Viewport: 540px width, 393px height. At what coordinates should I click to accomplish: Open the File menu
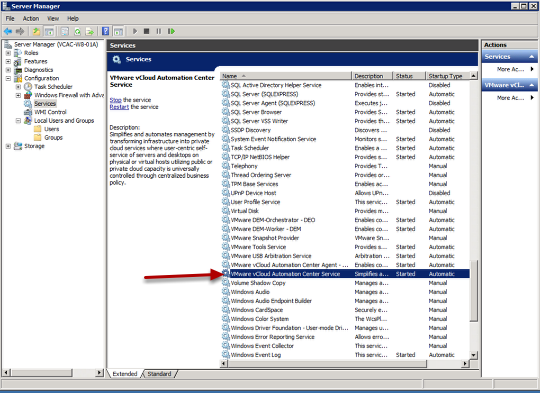10,18
